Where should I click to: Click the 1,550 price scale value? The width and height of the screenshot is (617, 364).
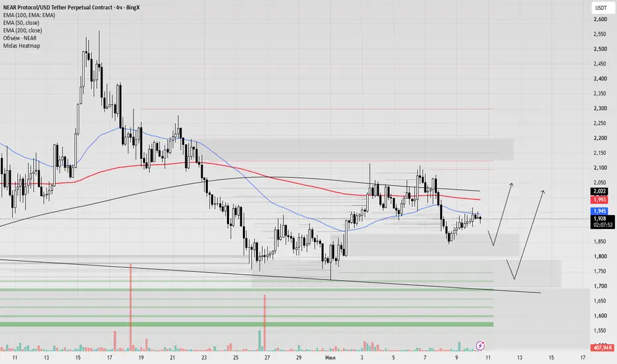pos(600,330)
